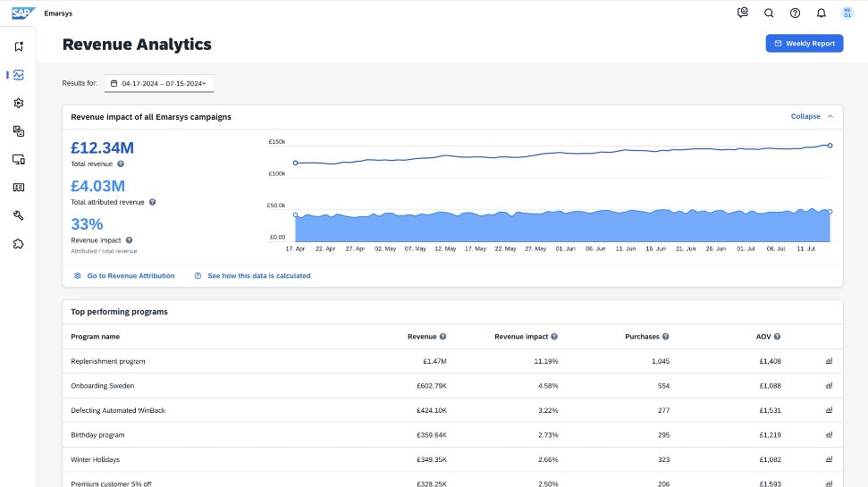
Task: Open the wrench tools icon in sidebar
Action: coord(18,215)
